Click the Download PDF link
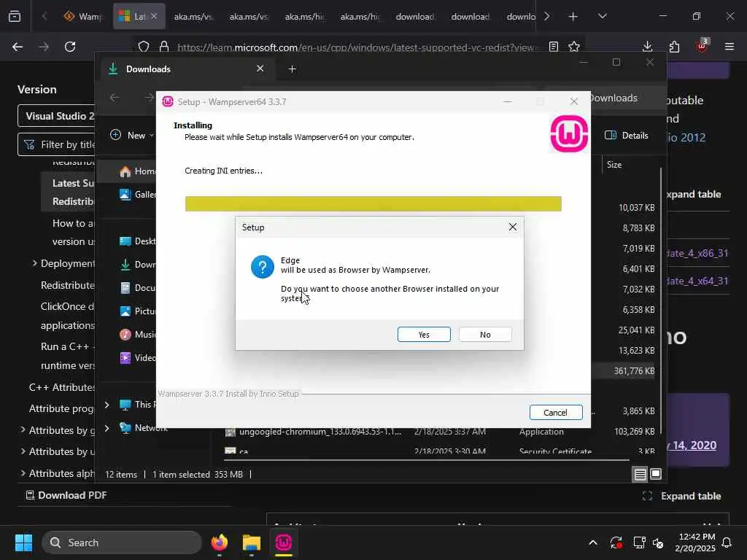Viewport: 747px width, 560px height. pos(66,495)
